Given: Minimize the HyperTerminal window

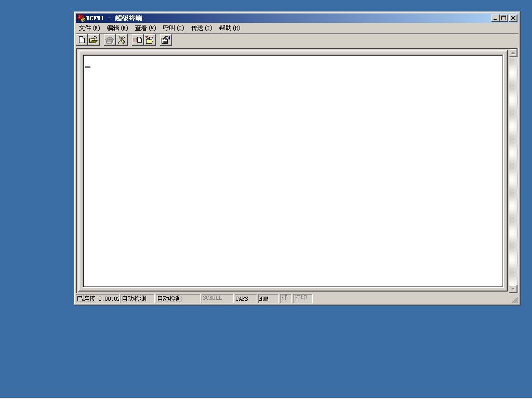Looking at the screenshot, I should click(x=495, y=18).
